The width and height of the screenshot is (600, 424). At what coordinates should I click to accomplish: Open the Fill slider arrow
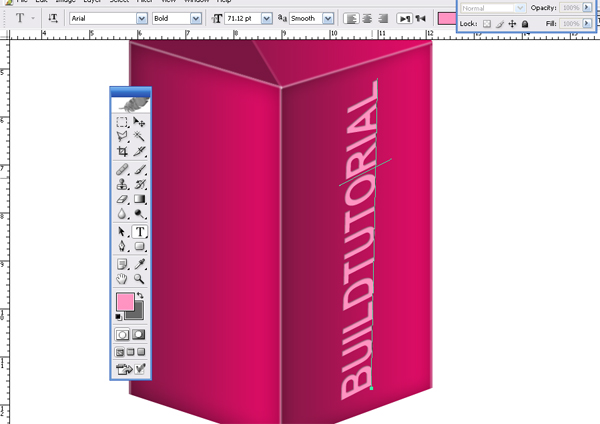(587, 24)
